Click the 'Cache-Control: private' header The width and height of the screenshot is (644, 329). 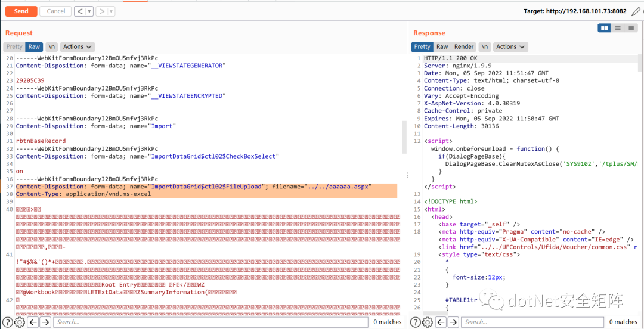[463, 110]
